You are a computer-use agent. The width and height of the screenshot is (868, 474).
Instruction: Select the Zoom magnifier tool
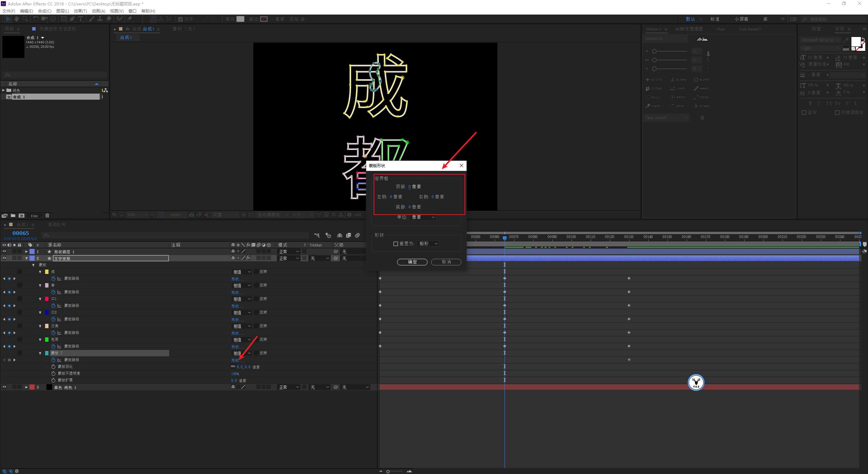(25, 19)
